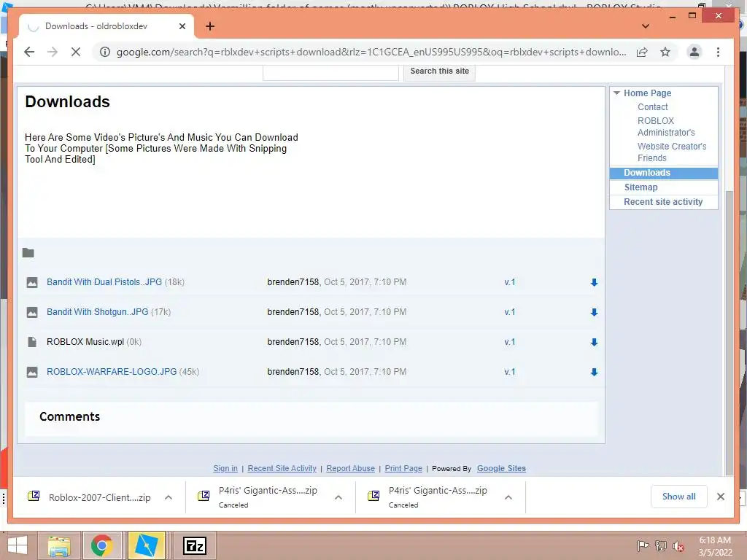Image resolution: width=747 pixels, height=560 pixels.
Task: Click the address bar URL
Action: click(x=371, y=52)
